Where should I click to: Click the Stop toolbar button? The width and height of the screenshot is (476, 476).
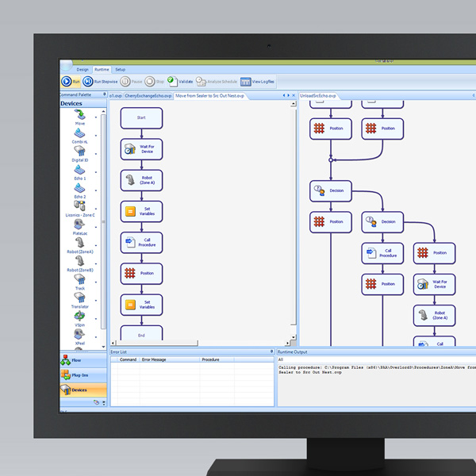click(154, 82)
